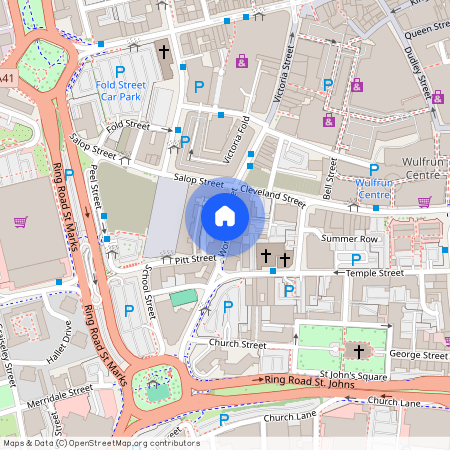Click the purple shopping cart near Wulfrun Centre
The width and height of the screenshot is (450, 450).
click(425, 202)
